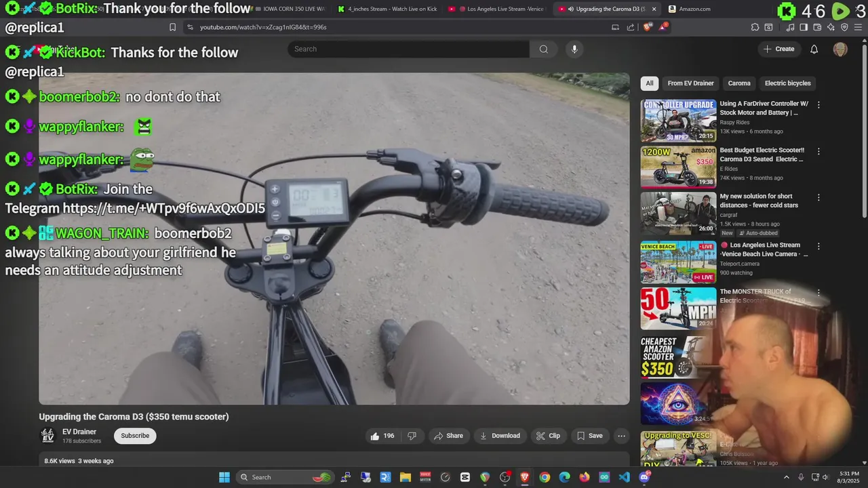The image size is (868, 488).
Task: Open File Explorer from the taskbar
Action: click(405, 477)
